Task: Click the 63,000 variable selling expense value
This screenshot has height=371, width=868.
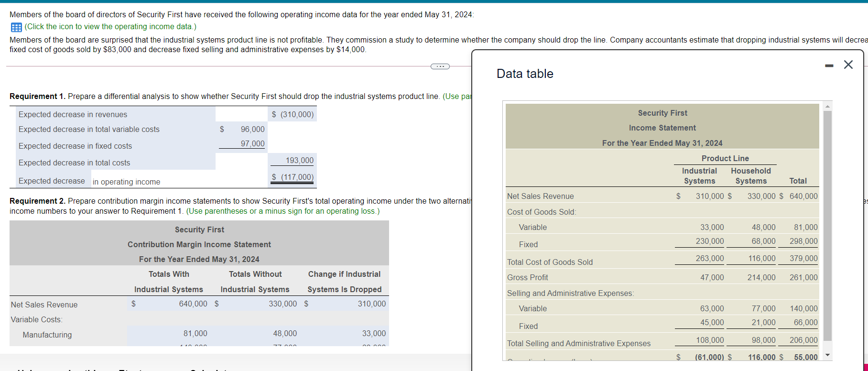Action: tap(712, 308)
